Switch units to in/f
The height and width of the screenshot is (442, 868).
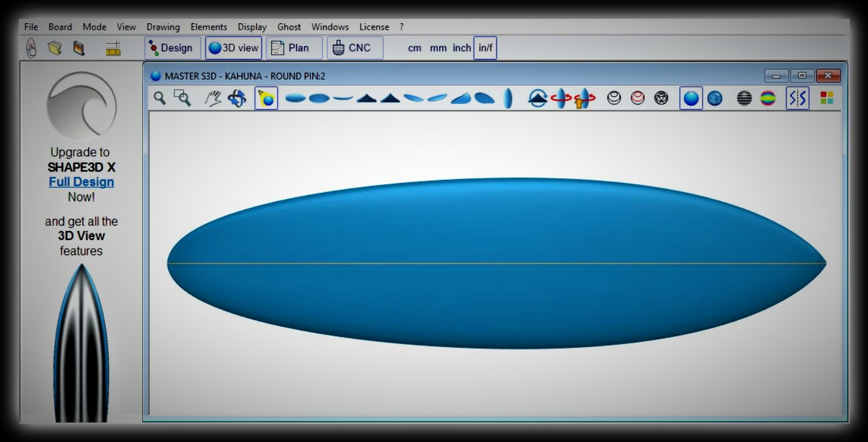tap(485, 48)
